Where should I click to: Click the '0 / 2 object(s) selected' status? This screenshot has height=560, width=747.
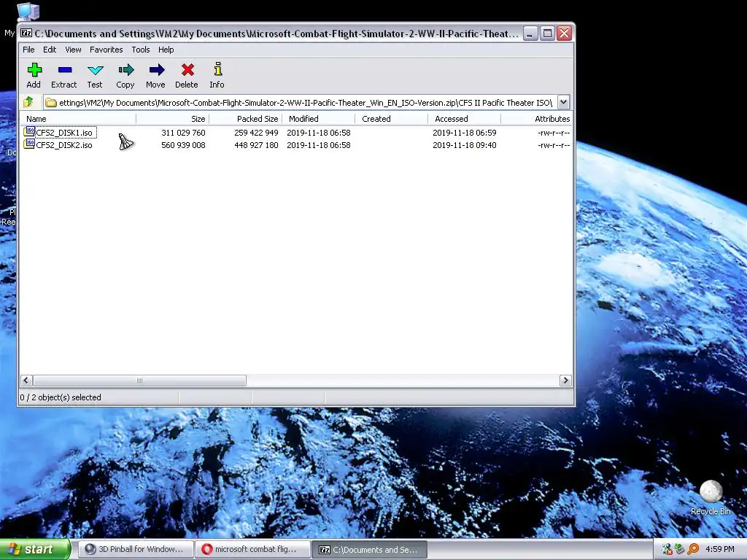click(61, 397)
